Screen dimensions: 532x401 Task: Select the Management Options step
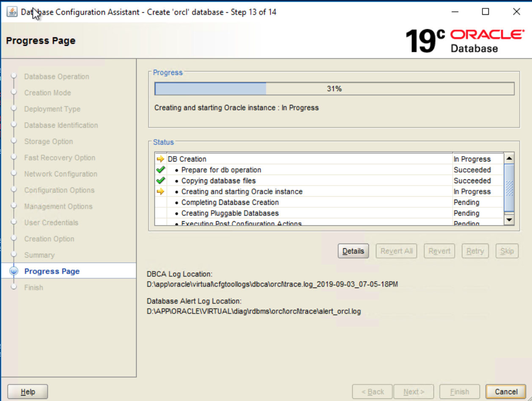pyautogui.click(x=58, y=206)
